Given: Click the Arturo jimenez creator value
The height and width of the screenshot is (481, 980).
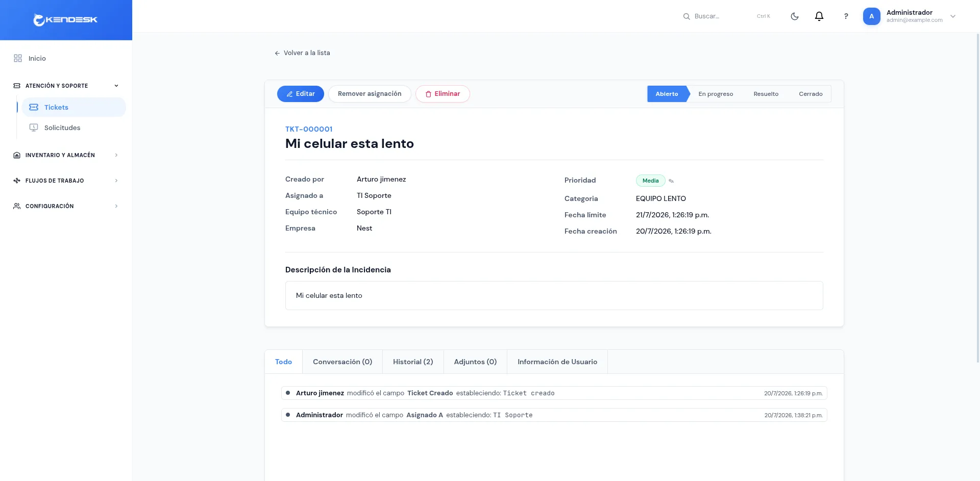Looking at the screenshot, I should click(381, 179).
